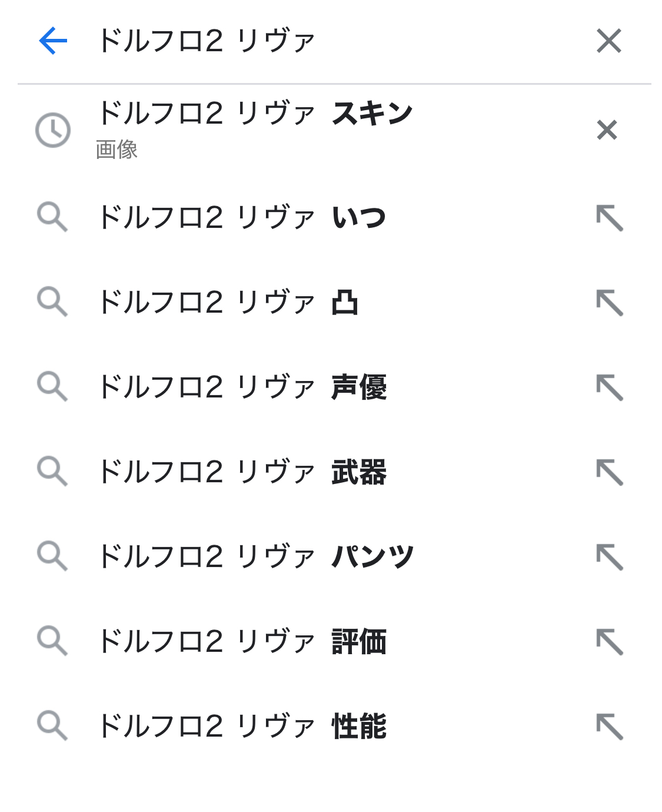Insert the 凸 suggestion via arrow

pos(610,303)
